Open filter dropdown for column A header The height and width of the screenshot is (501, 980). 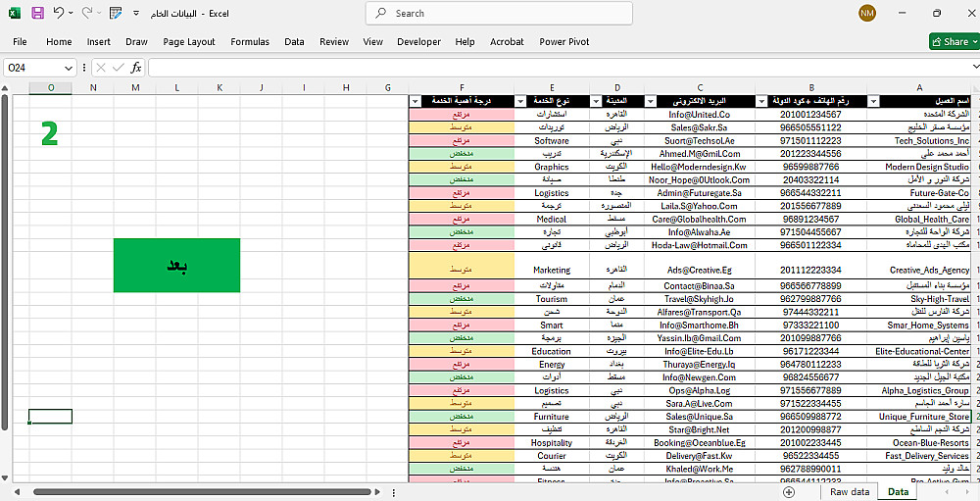874,101
